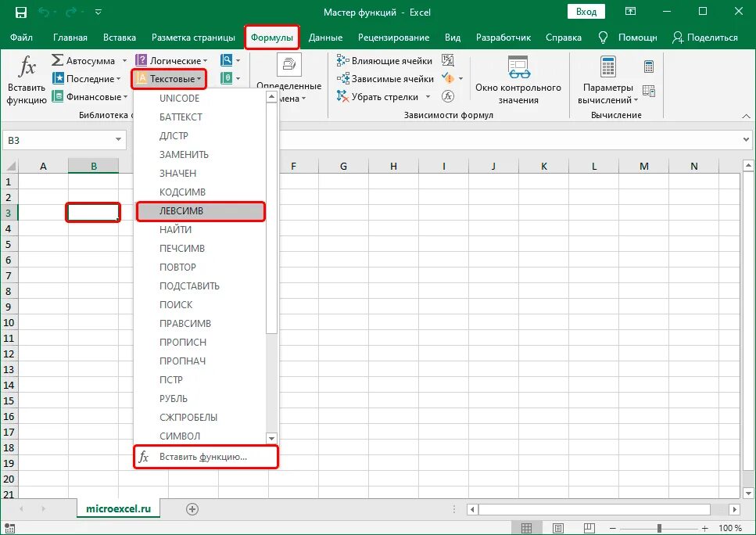Switch to the Вид tab

coord(452,37)
